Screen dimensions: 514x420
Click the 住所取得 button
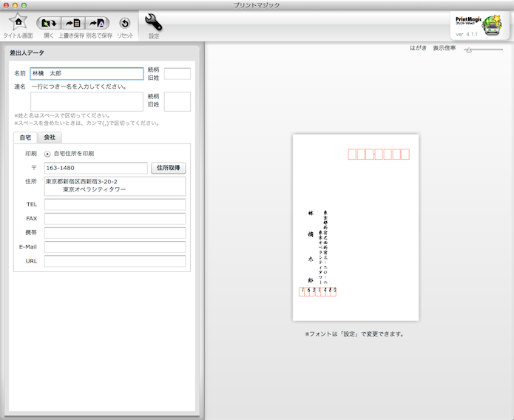[169, 168]
